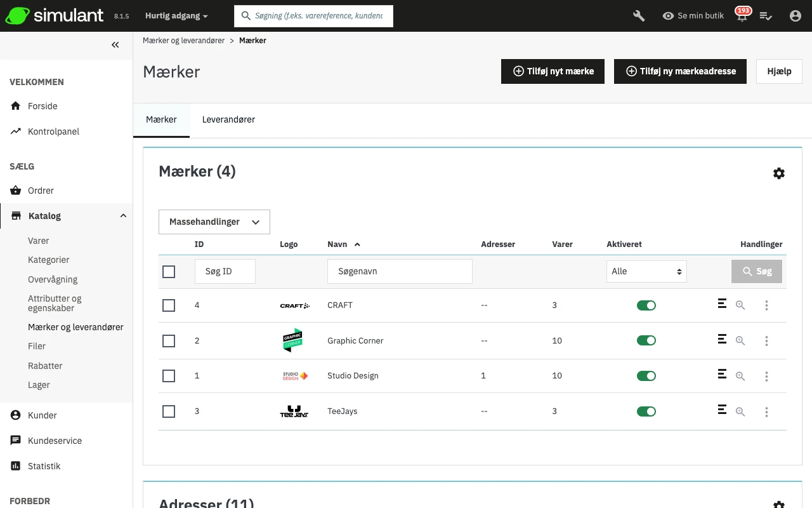
Task: Click the Hjælp button
Action: point(778,71)
